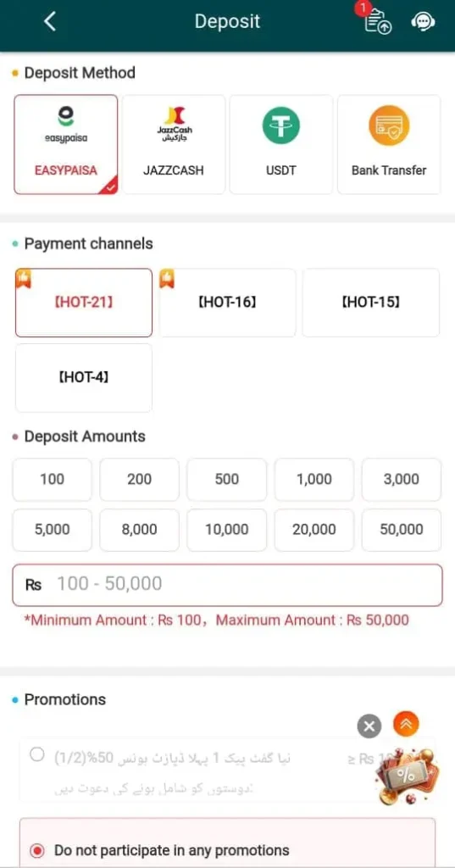Select the Easypaisa deposit method
455x868 pixels.
tap(66, 144)
